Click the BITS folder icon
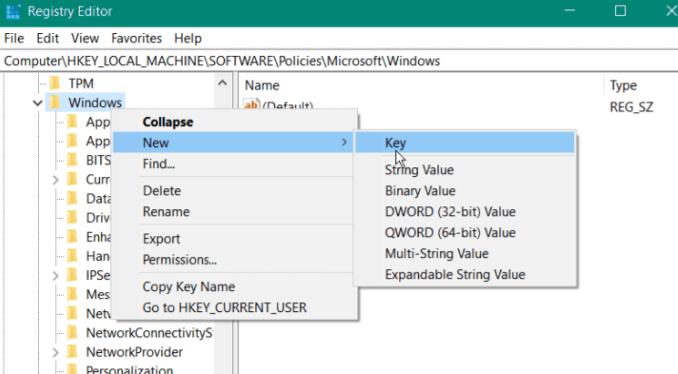 point(72,160)
